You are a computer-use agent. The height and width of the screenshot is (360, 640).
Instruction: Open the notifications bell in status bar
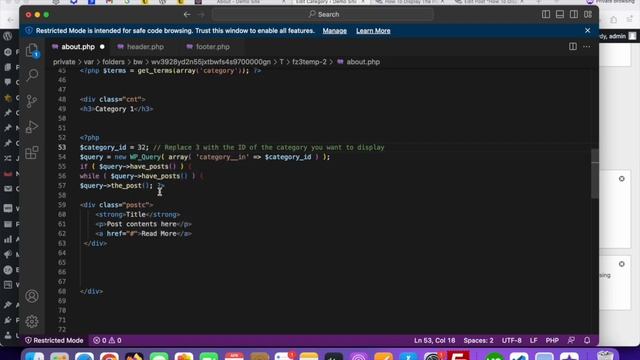(587, 340)
